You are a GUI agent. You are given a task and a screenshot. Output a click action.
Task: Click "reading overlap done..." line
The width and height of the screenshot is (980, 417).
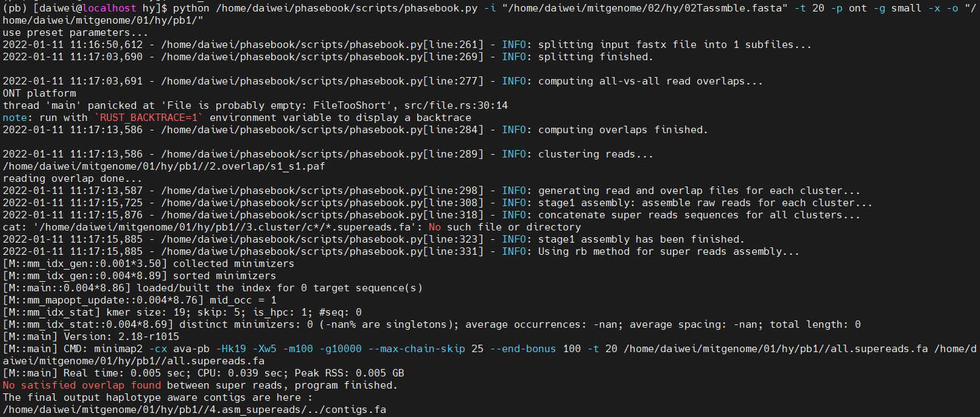tap(73, 178)
